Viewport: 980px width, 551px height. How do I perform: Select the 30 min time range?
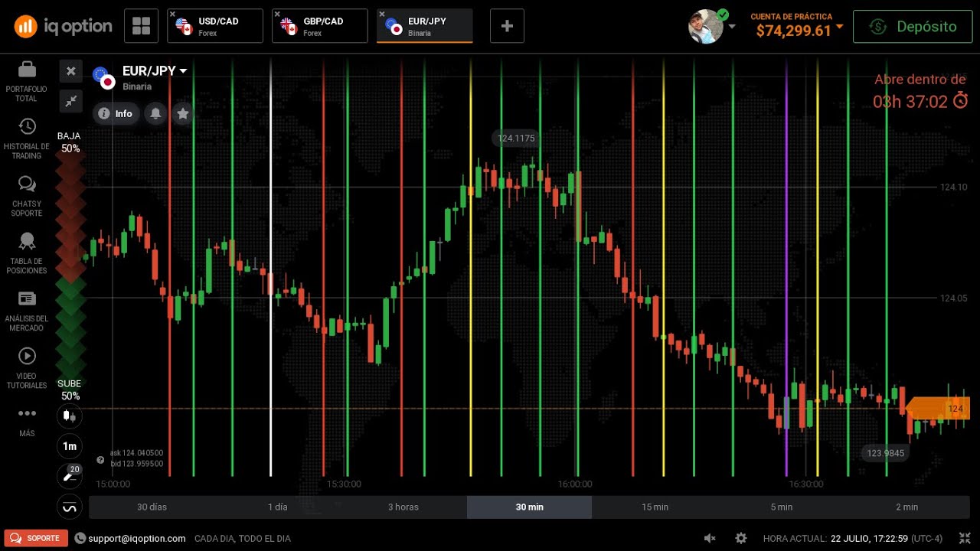[x=530, y=507]
